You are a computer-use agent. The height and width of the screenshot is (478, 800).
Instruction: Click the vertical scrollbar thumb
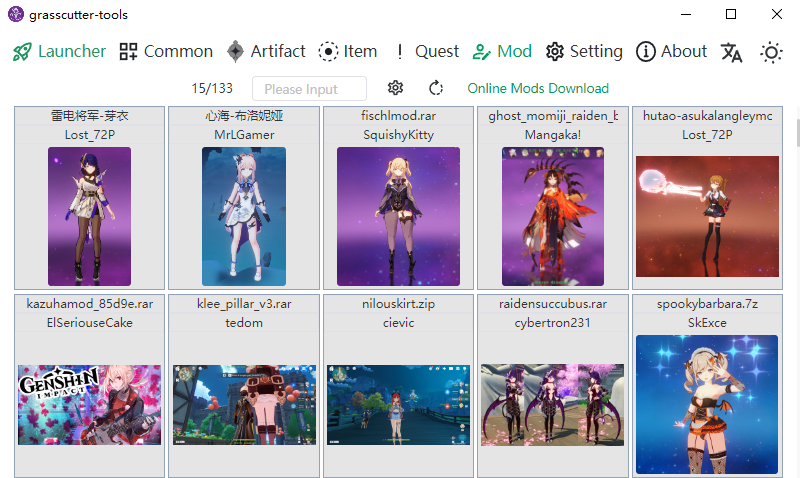coord(797,134)
